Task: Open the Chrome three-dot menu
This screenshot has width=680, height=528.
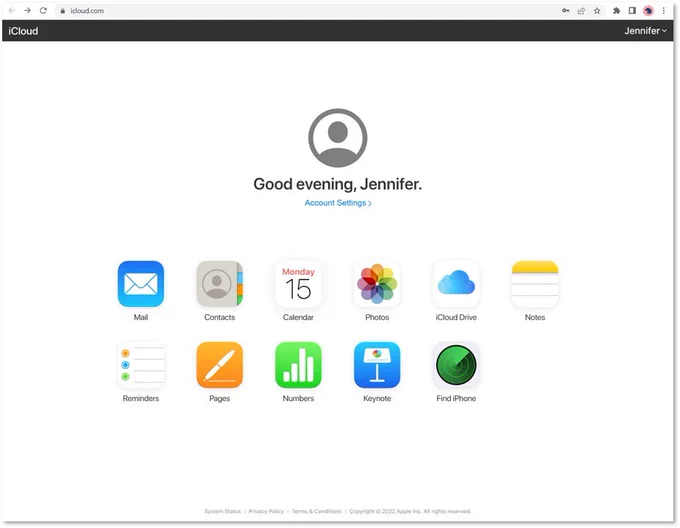Action: [664, 11]
